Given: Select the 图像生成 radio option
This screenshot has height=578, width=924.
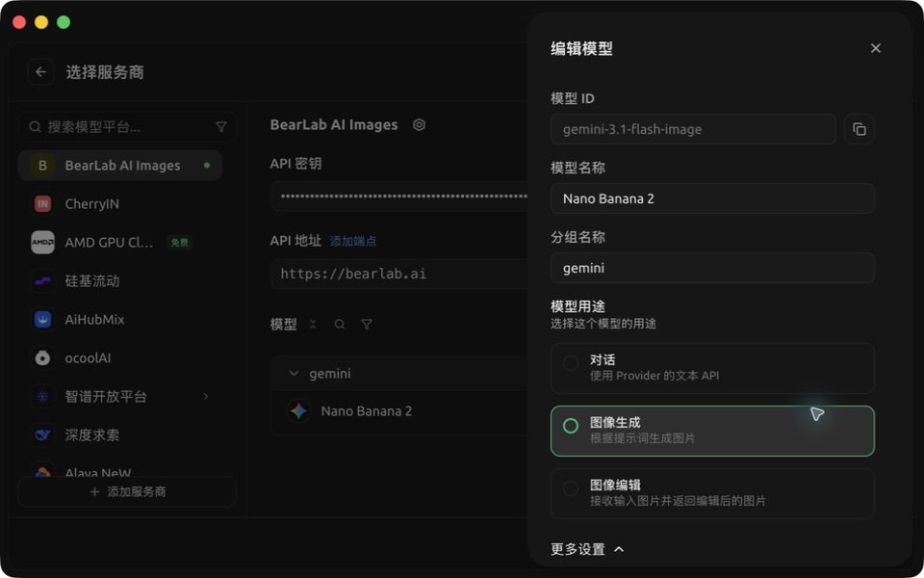Looking at the screenshot, I should pyautogui.click(x=571, y=426).
